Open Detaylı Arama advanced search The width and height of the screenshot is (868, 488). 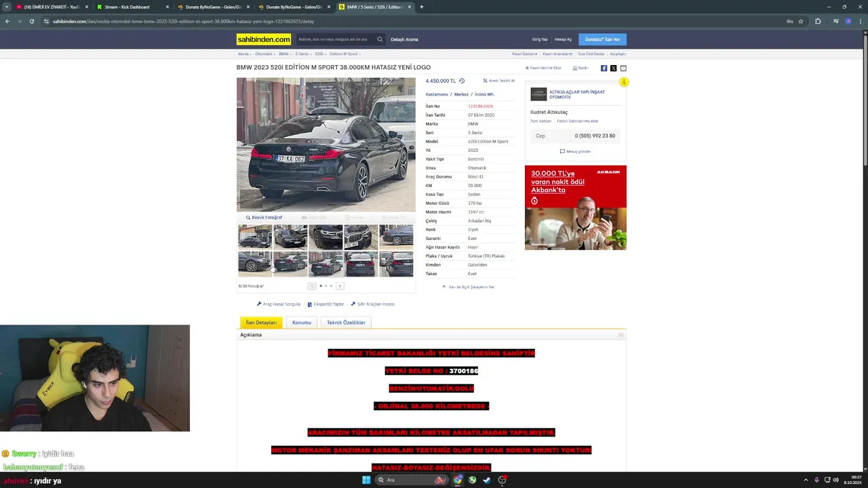tap(404, 39)
